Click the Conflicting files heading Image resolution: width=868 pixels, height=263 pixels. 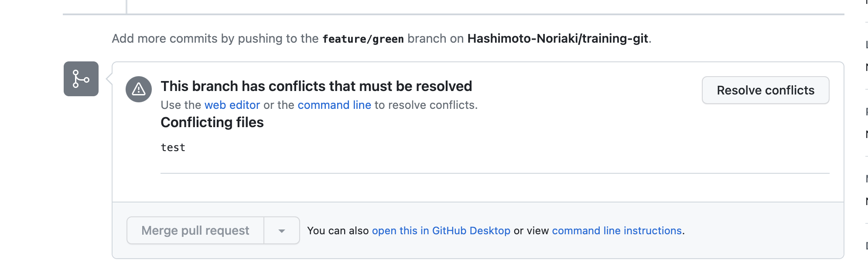click(212, 122)
